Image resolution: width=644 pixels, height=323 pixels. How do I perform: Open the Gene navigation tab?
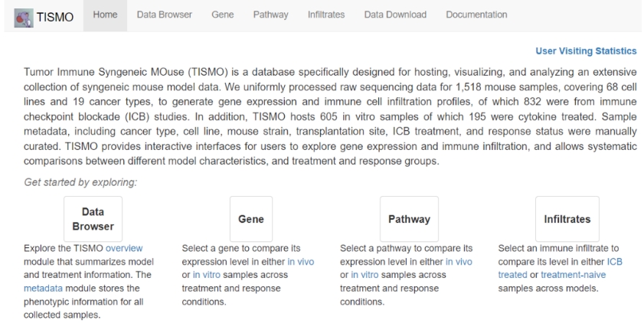click(223, 15)
